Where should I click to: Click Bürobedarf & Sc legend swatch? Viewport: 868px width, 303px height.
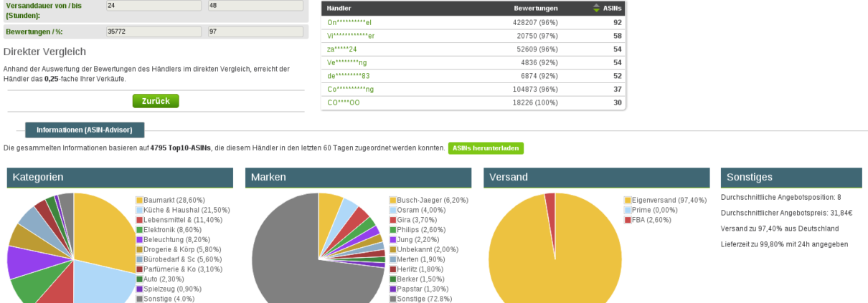pyautogui.click(x=139, y=259)
